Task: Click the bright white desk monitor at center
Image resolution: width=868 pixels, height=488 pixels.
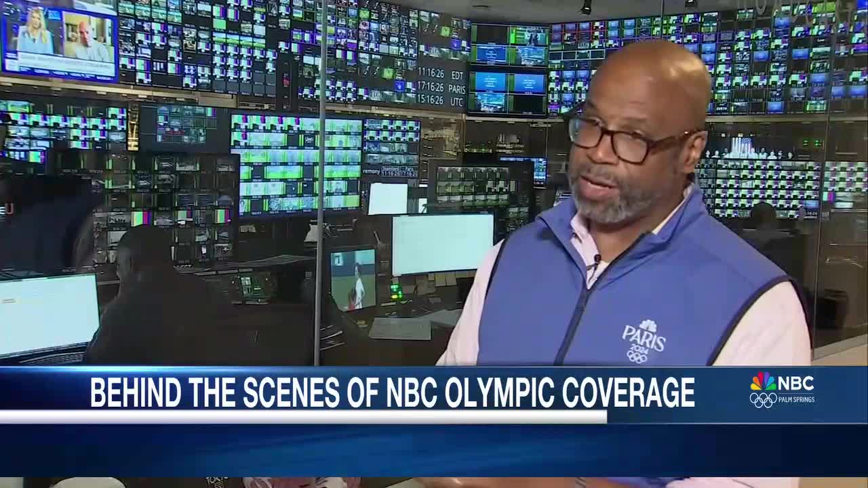Action: coord(443,244)
